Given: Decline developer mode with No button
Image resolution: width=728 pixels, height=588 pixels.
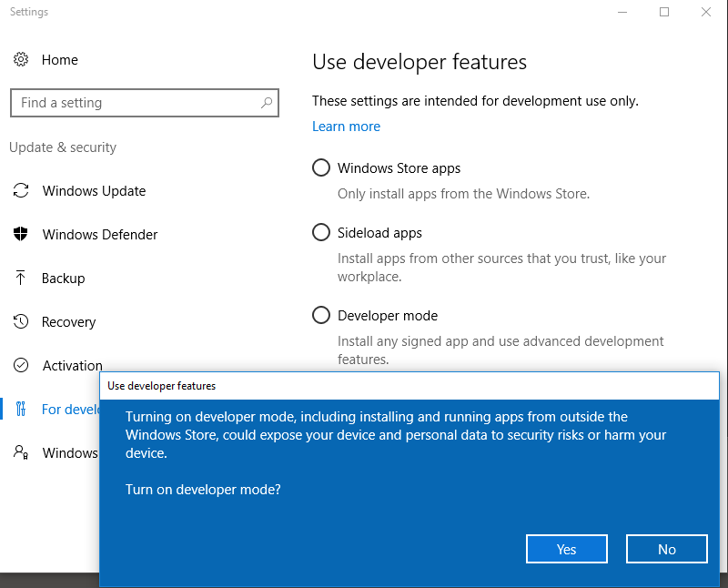Looking at the screenshot, I should click(x=666, y=549).
